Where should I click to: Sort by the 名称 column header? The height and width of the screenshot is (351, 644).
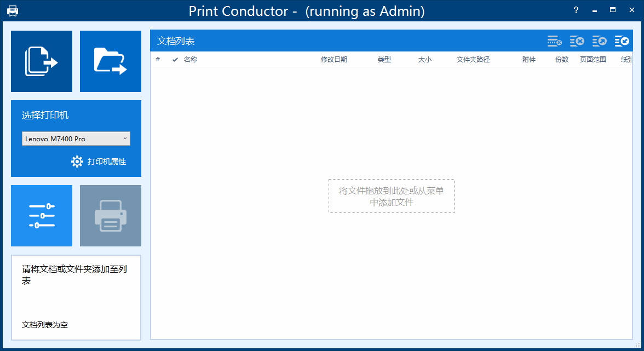coord(191,60)
